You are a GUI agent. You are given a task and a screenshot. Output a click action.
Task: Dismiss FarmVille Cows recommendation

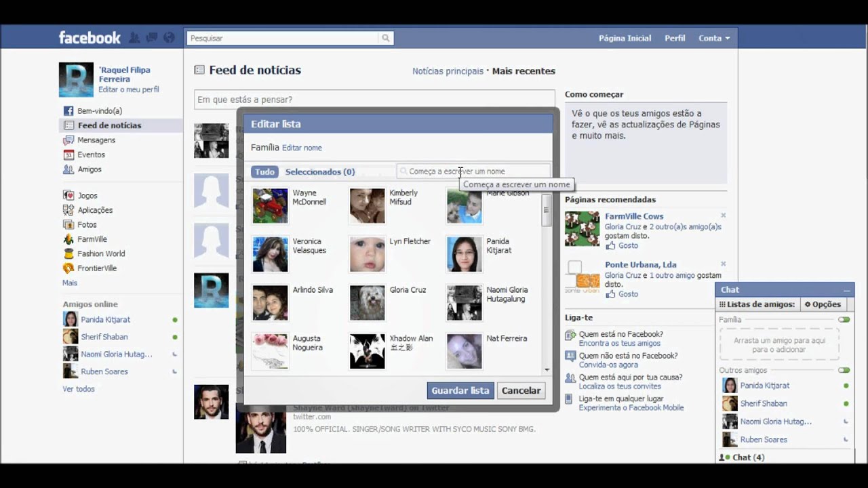click(x=723, y=216)
